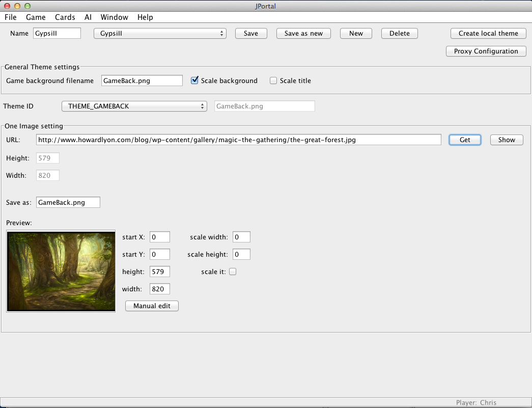
Task: Click into the URL text field
Action: 238,140
